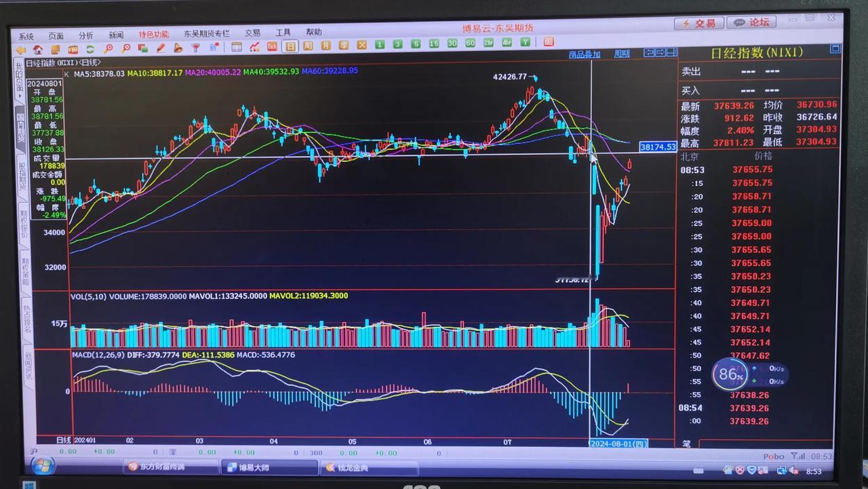Switch to tick chart icon
The image size is (868, 489).
[x=272, y=47]
